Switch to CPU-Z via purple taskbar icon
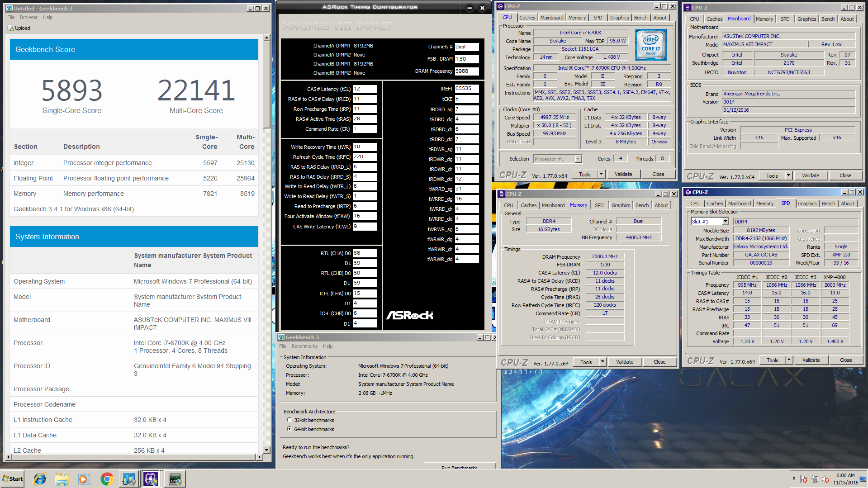 (151, 479)
